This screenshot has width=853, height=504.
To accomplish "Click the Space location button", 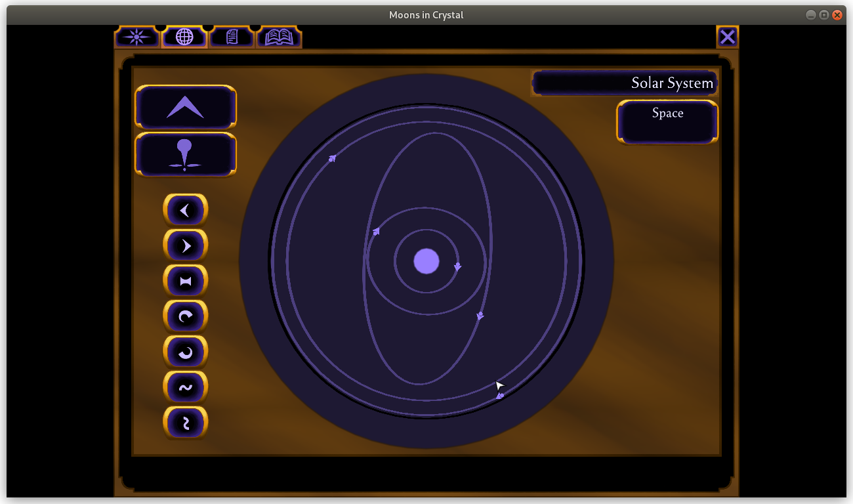I will 667,121.
